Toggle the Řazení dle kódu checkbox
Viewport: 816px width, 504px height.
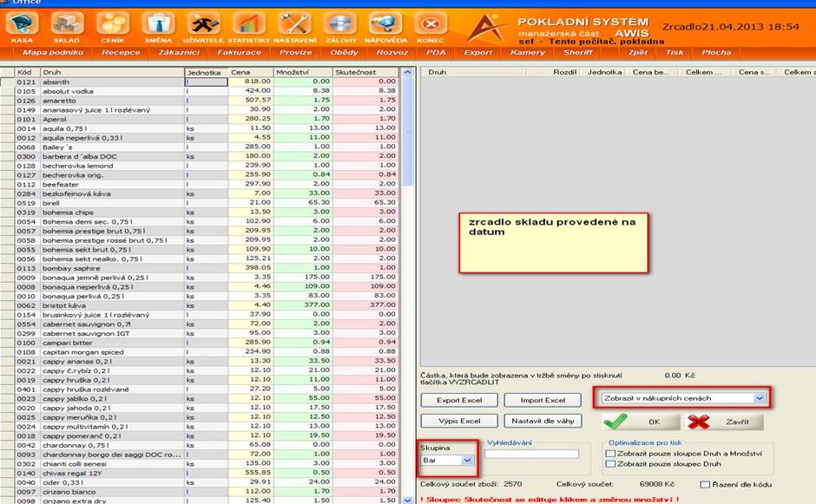(705, 484)
